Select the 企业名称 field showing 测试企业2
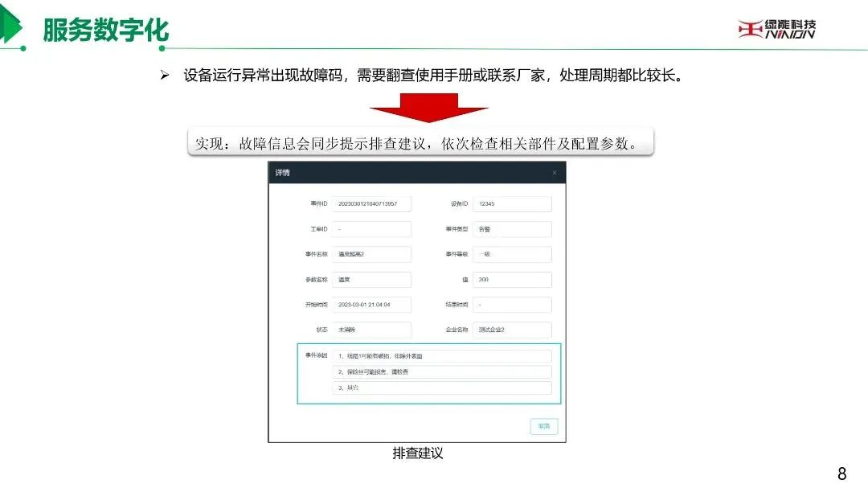 click(x=512, y=330)
